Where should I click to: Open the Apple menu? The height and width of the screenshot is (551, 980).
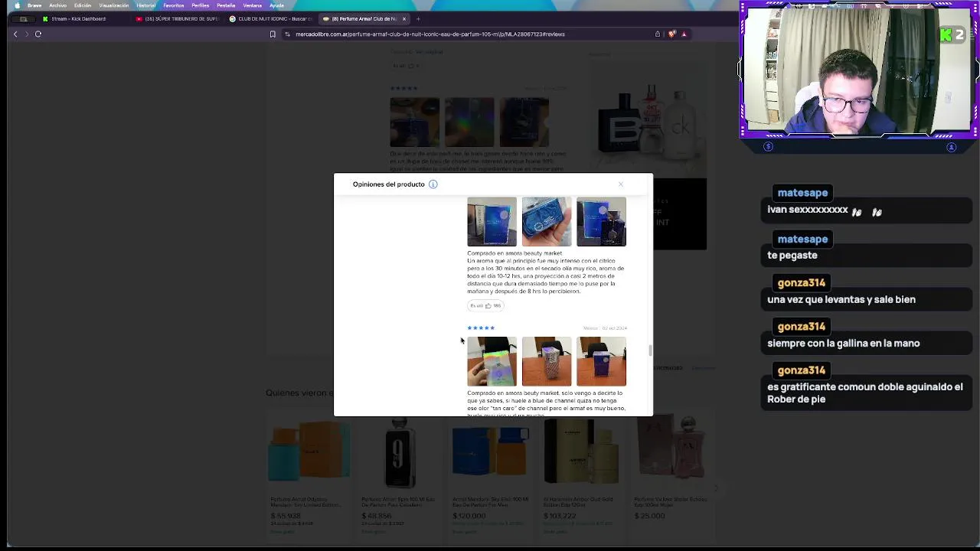coord(17,5)
